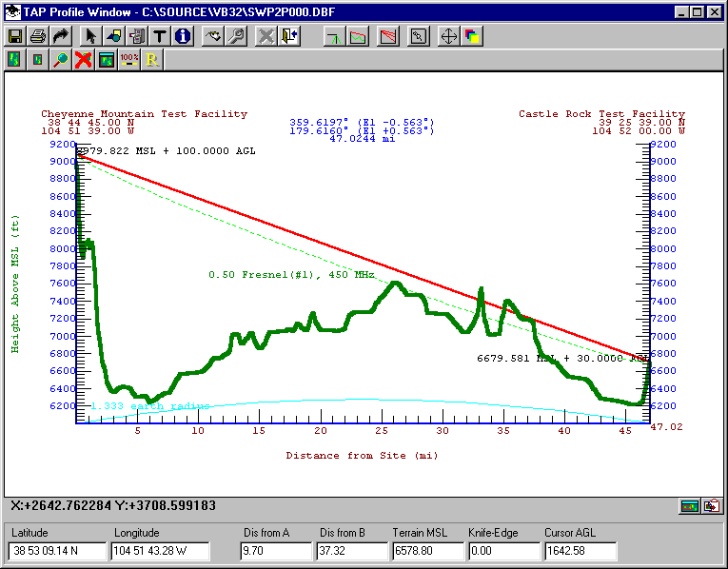Select the Dis from A field
Image resolution: width=728 pixels, height=569 pixels.
[276, 551]
